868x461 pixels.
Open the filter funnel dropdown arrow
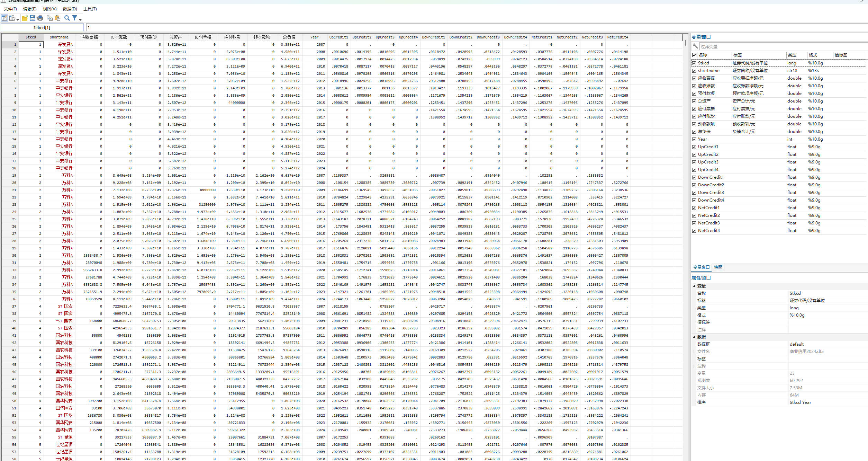click(x=80, y=20)
